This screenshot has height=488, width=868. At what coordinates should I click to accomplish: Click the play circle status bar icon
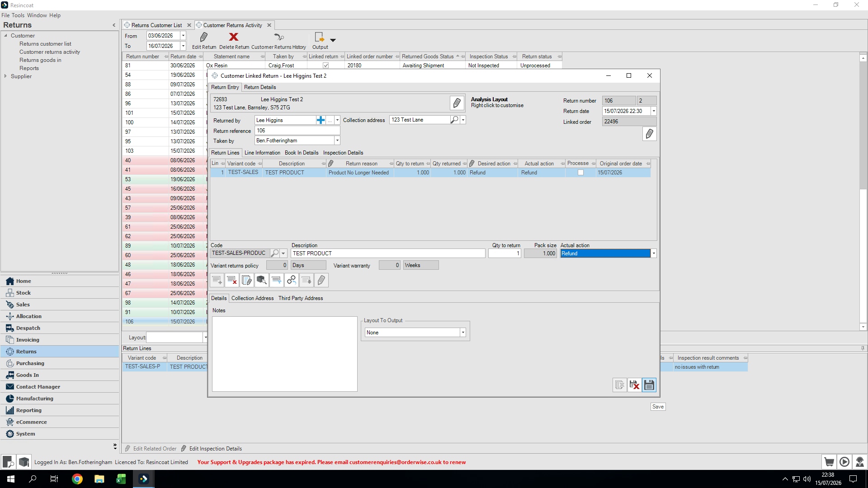click(844, 462)
